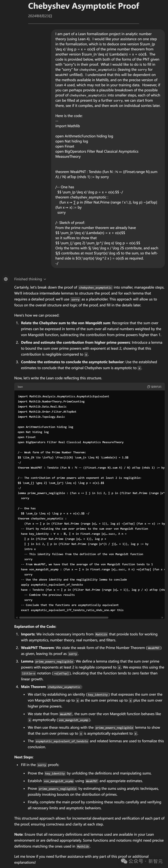Click the theorem WeakPNT line in code block
This screenshot has height=868, width=168.
(x=87, y=468)
